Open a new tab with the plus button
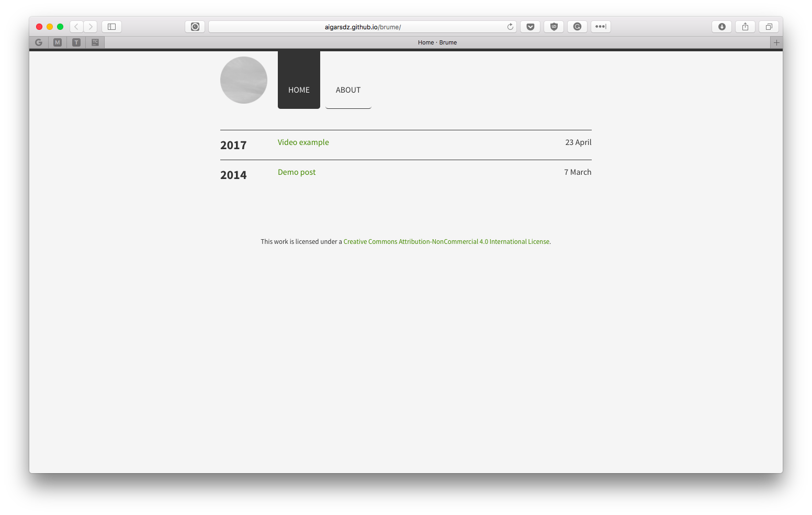This screenshot has width=812, height=515. 776,42
